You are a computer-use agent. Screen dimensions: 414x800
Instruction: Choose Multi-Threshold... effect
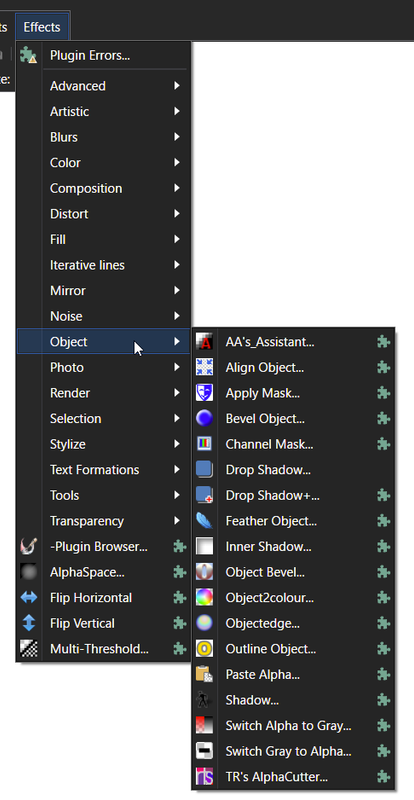[x=103, y=649]
